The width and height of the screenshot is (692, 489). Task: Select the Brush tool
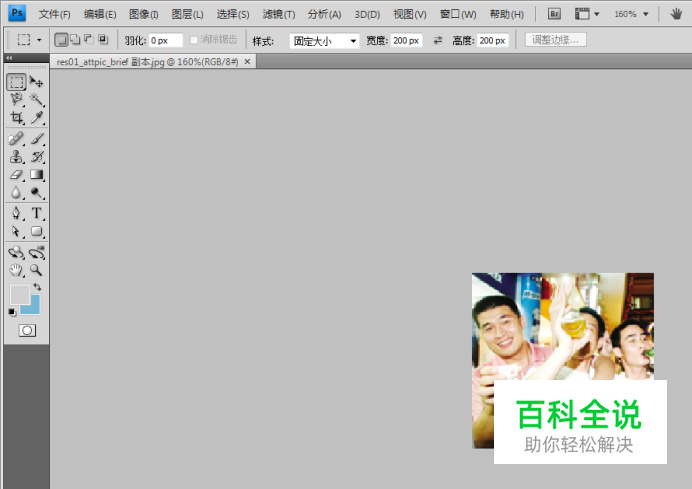36,139
